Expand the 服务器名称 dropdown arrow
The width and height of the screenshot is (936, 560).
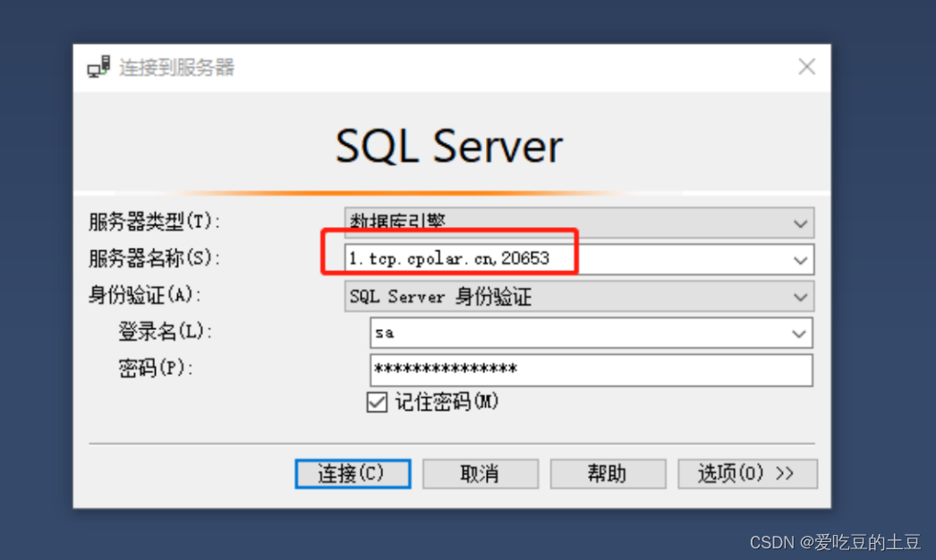tap(800, 259)
